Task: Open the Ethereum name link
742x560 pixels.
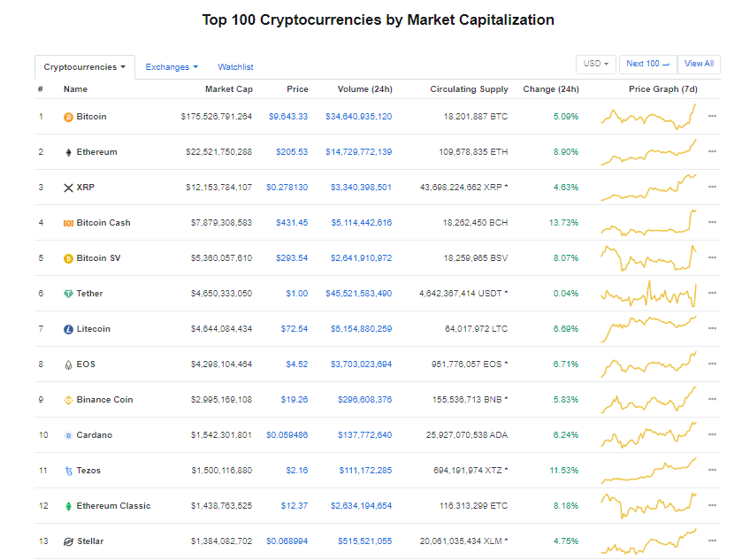Action: click(96, 152)
